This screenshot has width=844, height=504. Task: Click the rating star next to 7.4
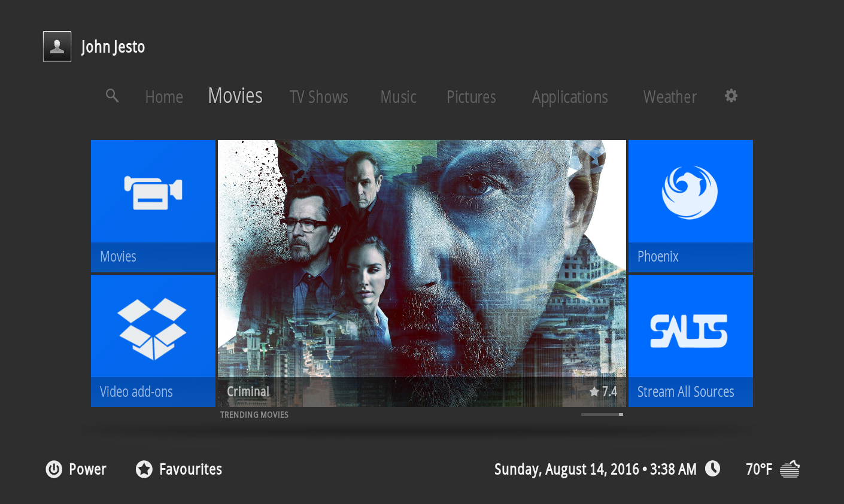594,391
